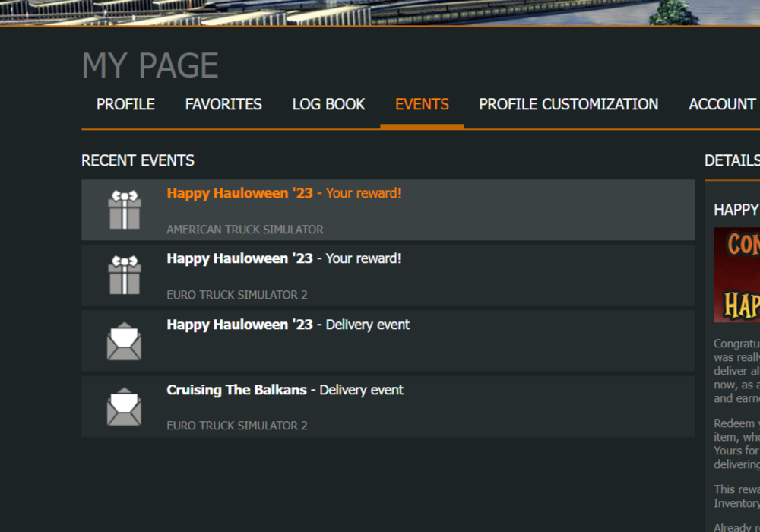
Task: Open the Profile Customization tab
Action: (x=568, y=104)
